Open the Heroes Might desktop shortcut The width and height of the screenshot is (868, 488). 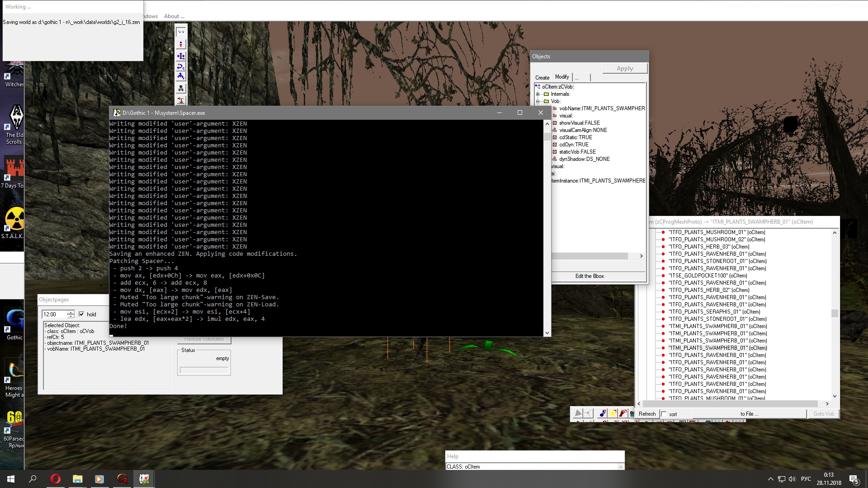pos(14,379)
